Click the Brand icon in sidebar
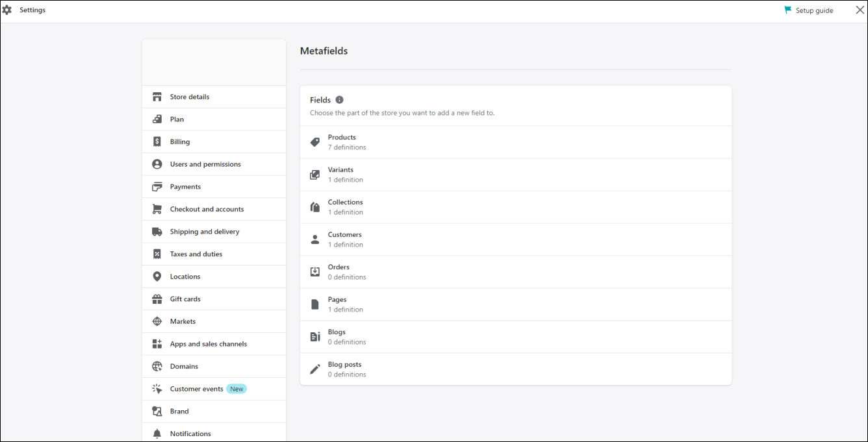 [x=157, y=411]
